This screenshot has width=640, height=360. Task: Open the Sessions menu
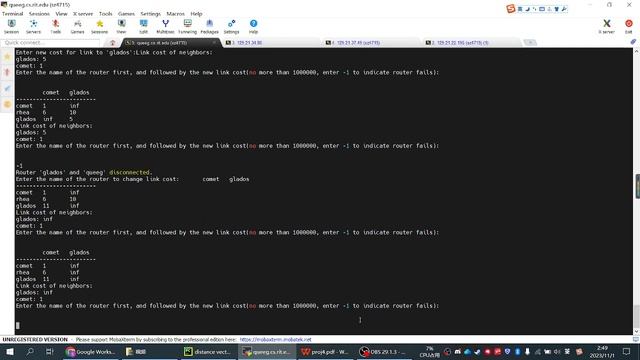click(39, 14)
